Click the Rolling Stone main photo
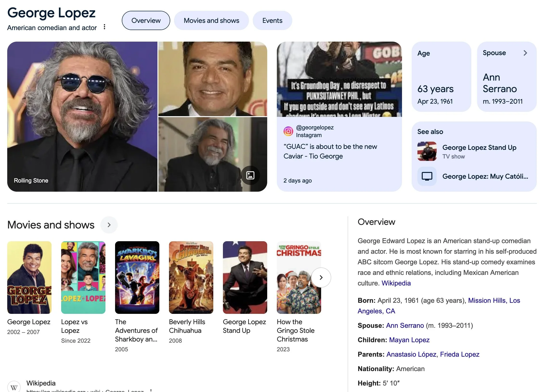 coord(82,117)
